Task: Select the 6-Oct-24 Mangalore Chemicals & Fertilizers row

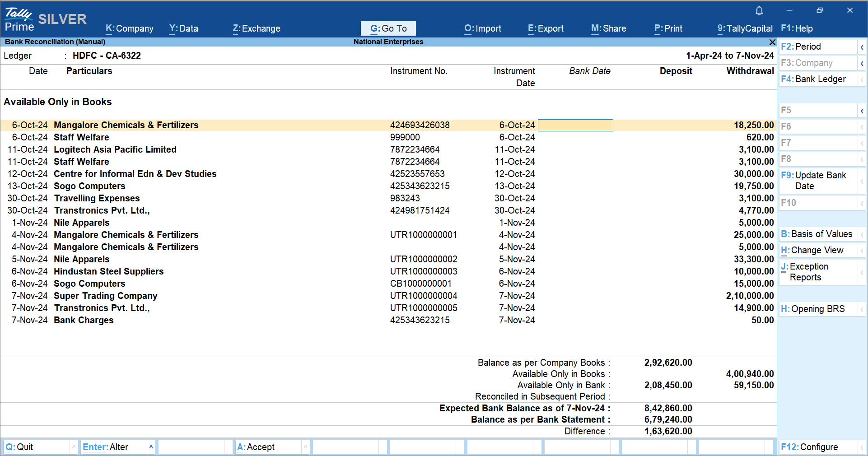Action: click(388, 125)
